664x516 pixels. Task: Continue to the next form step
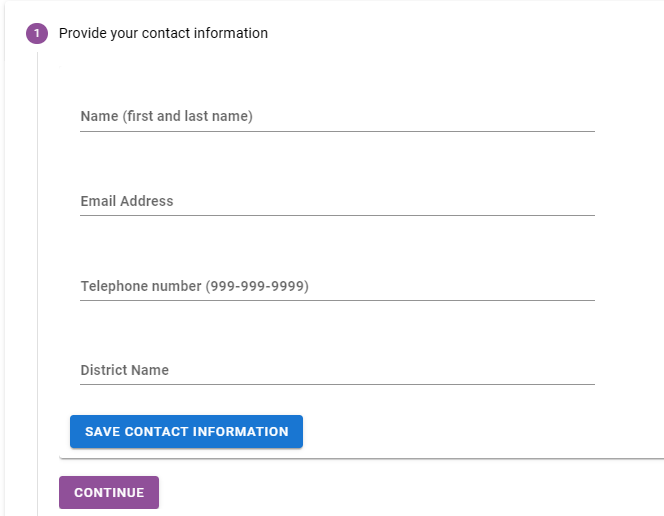109,492
